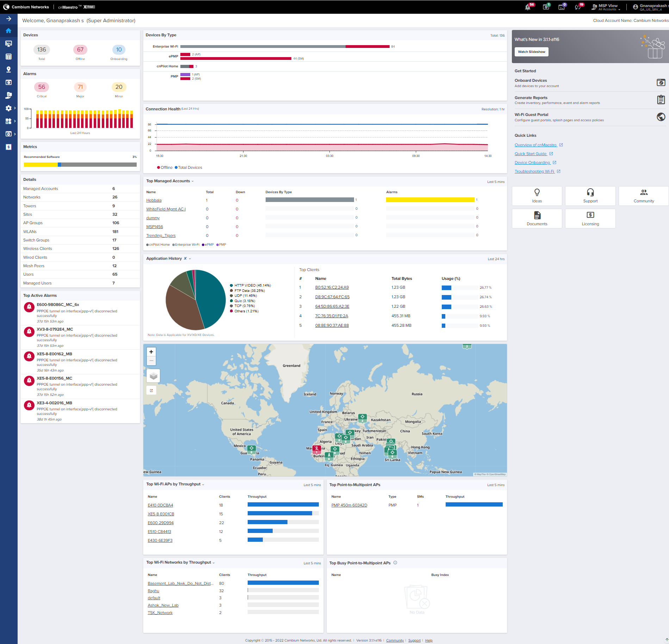Open the Inventory table sidebar icon
The height and width of the screenshot is (644, 669).
coord(9,57)
